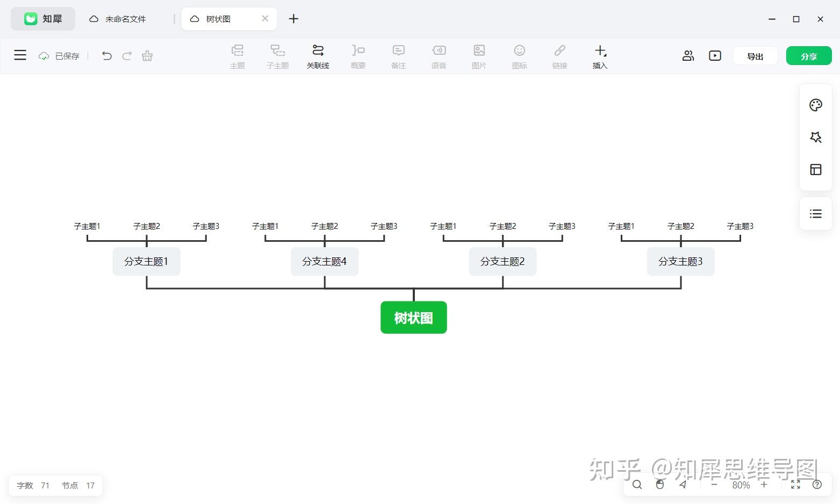Click the 导出 export button
840x504 pixels.
[x=755, y=55]
